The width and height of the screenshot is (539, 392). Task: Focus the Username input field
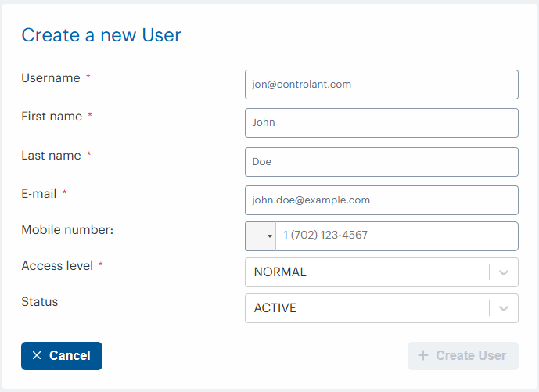coord(381,85)
